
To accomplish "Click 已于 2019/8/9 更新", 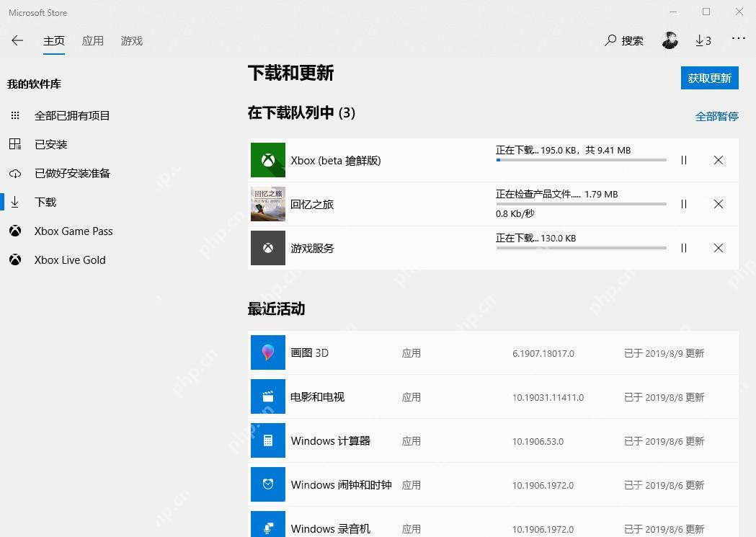I will pyautogui.click(x=664, y=353).
